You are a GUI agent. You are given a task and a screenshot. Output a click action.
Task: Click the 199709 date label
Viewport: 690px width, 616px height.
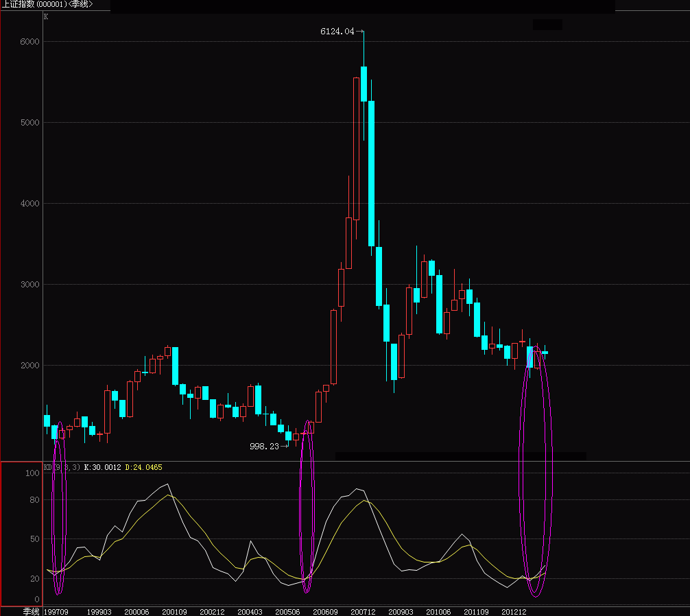click(x=56, y=612)
